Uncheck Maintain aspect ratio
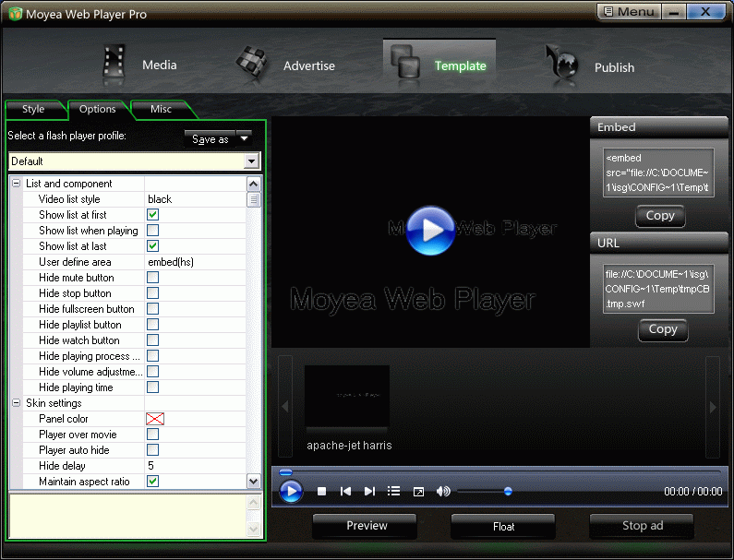734x560 pixels. [x=152, y=482]
